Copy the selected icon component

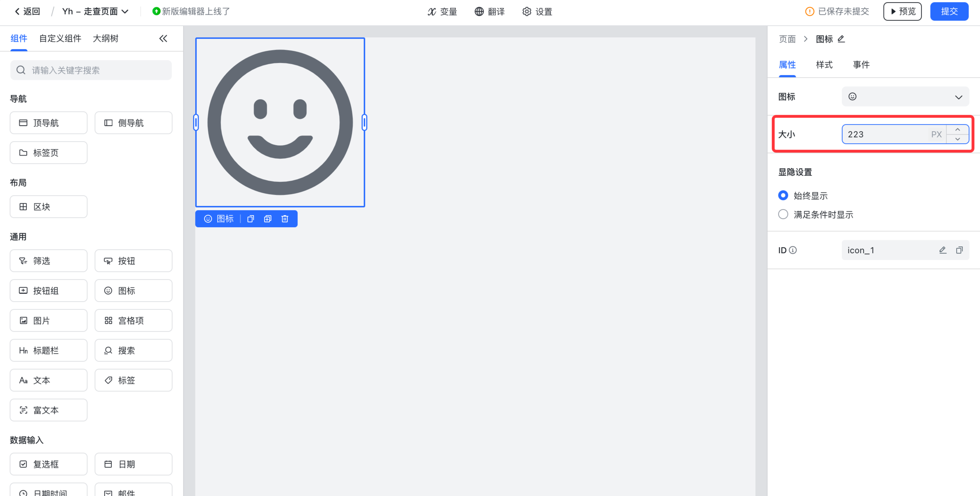(x=251, y=219)
